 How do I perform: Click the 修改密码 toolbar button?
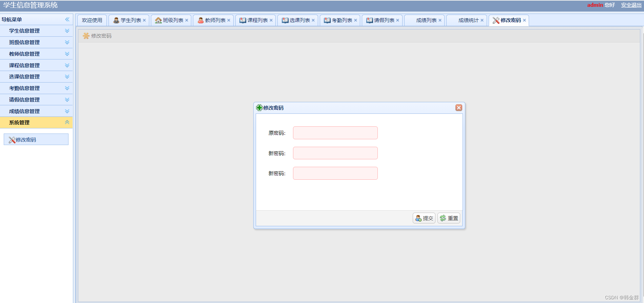97,36
